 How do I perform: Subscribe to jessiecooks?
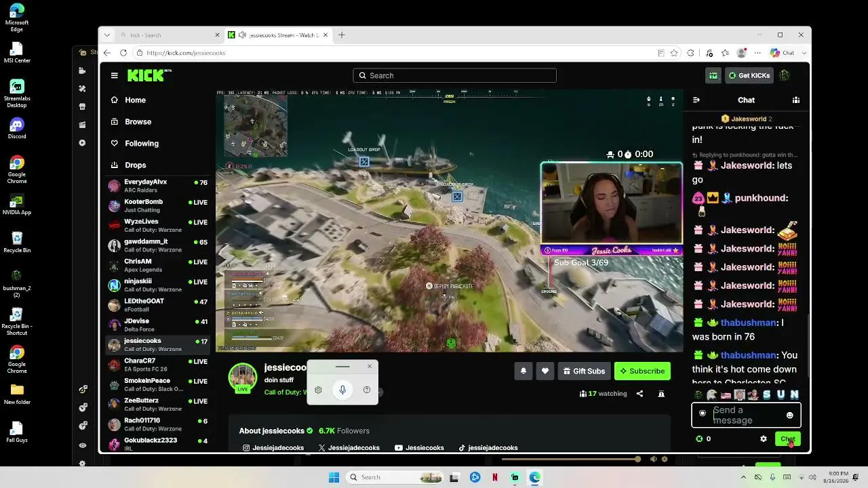click(642, 371)
